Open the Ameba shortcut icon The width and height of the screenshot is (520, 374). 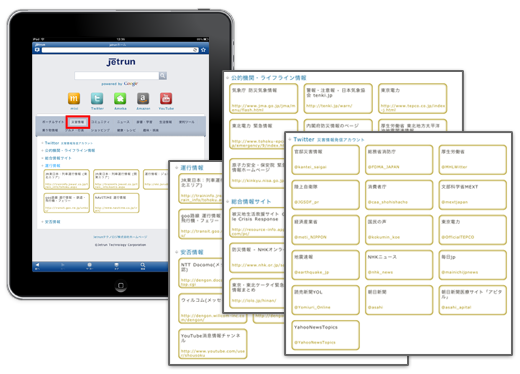120,98
